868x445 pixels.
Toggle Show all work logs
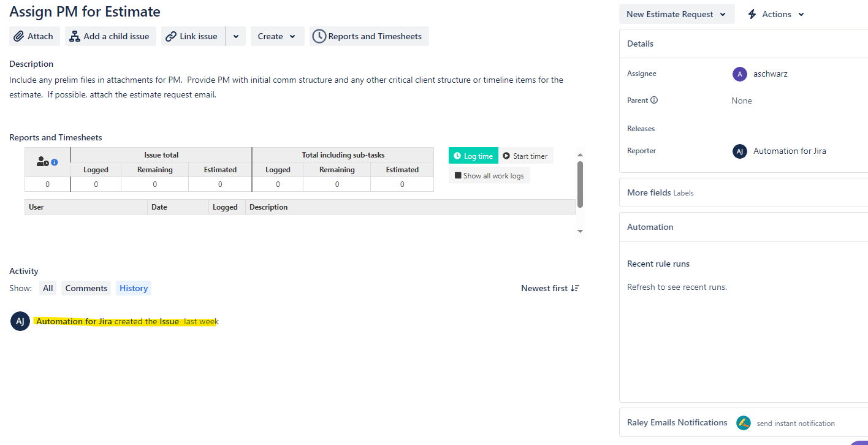click(x=489, y=175)
